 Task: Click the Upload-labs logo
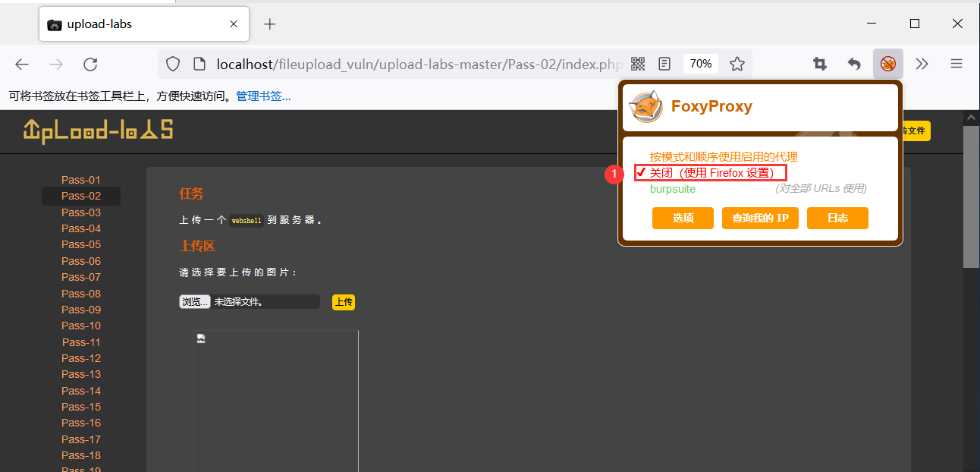point(99,131)
